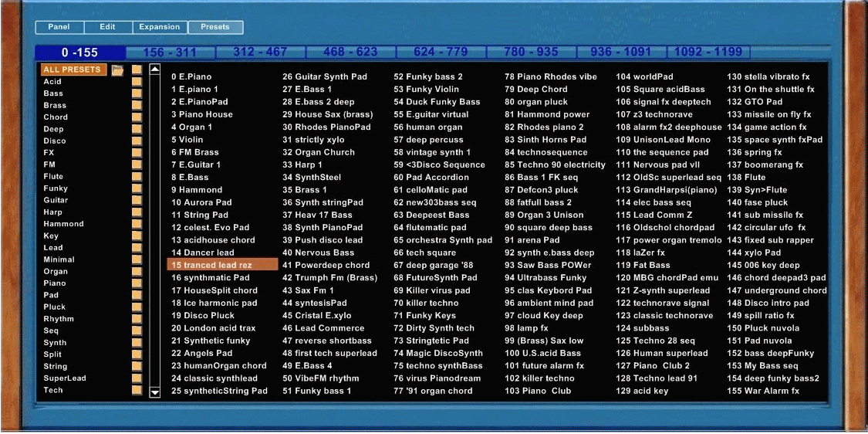Click the orange square next to Disco
The image size is (868, 434).
(x=137, y=141)
